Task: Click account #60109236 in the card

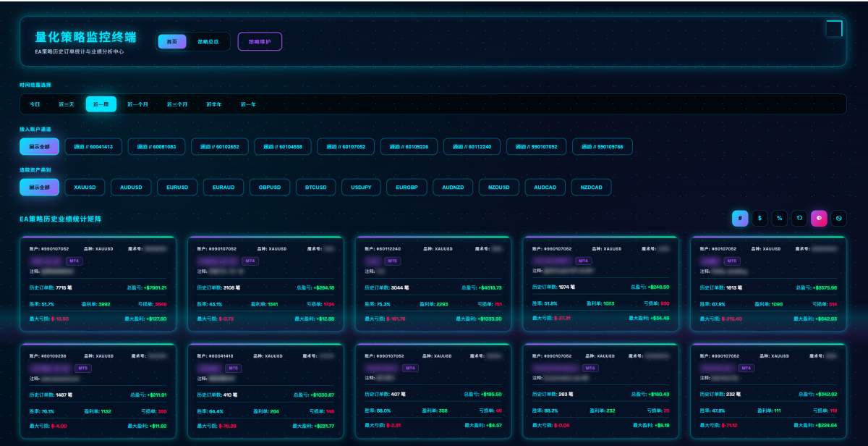Action: pos(54,356)
